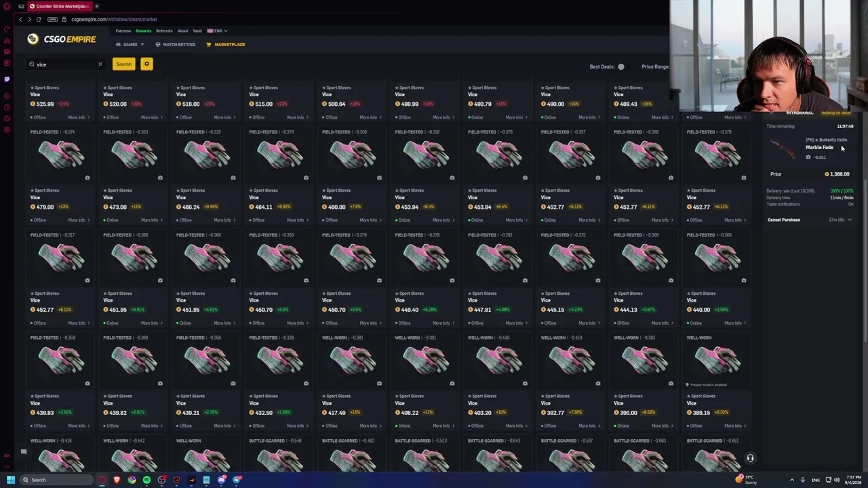This screenshot has height=488, width=868.
Task: Go to the Marketplace tab
Action: click(x=226, y=45)
